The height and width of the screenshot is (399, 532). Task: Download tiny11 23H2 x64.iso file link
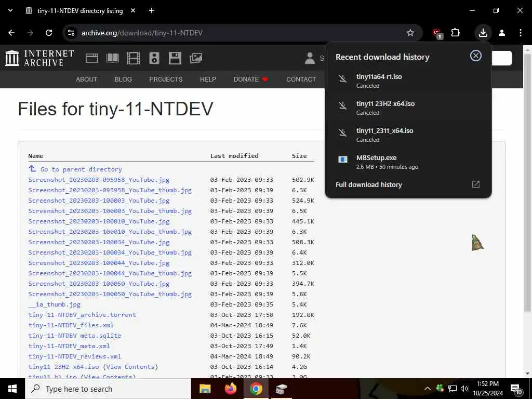[63, 367]
